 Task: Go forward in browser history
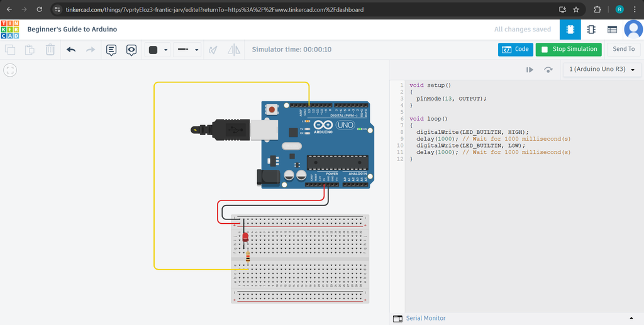pyautogui.click(x=25, y=9)
